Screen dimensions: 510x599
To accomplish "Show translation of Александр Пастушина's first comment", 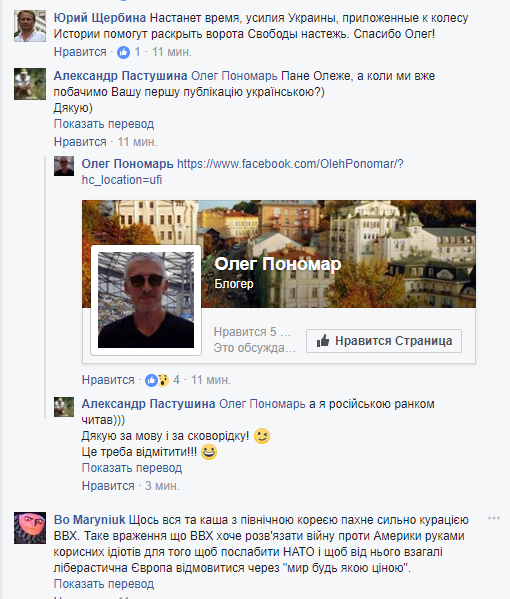I will coord(104,124).
